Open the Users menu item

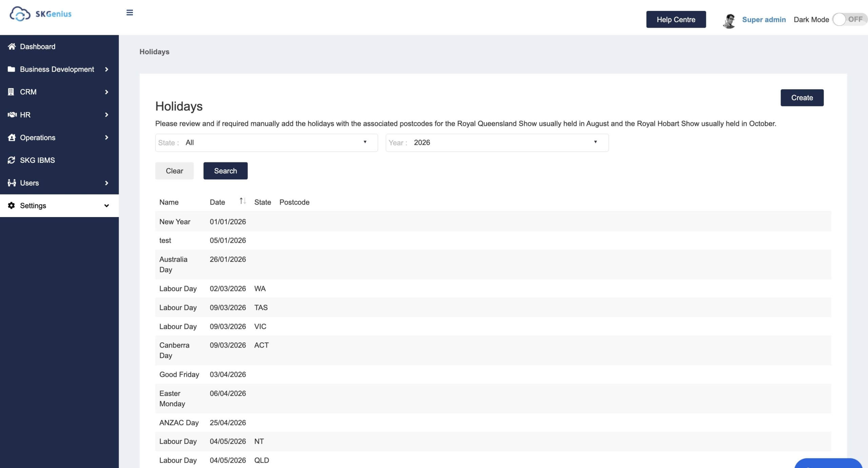point(29,183)
